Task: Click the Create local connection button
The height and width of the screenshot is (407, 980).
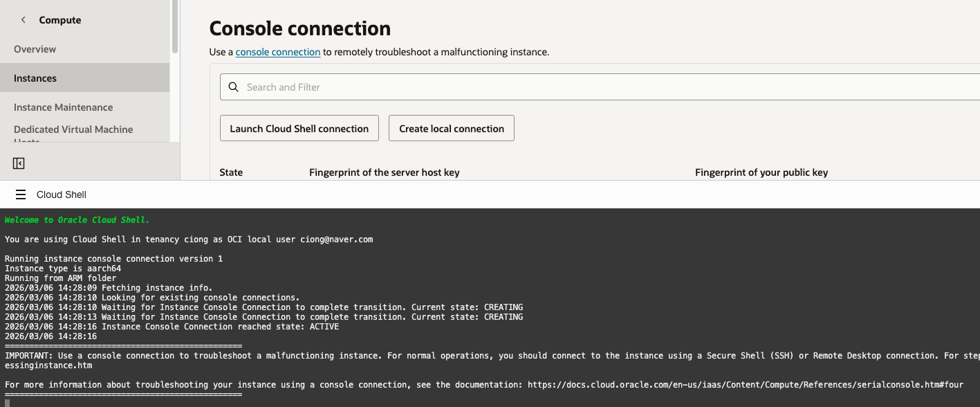Action: [452, 129]
